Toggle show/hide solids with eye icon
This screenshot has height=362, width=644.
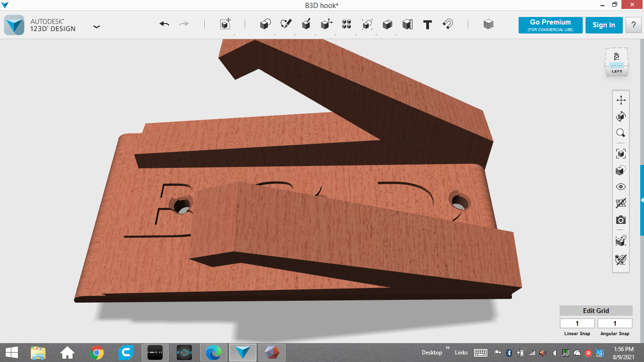621,187
